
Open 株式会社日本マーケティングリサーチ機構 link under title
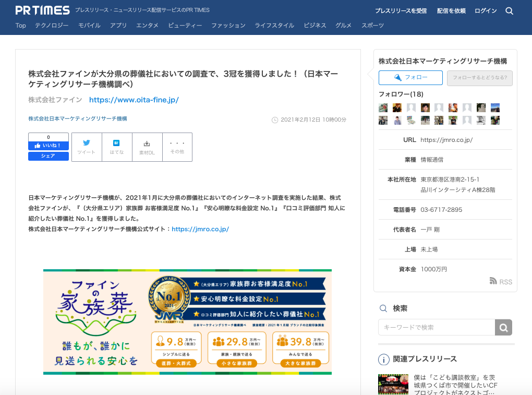click(78, 118)
